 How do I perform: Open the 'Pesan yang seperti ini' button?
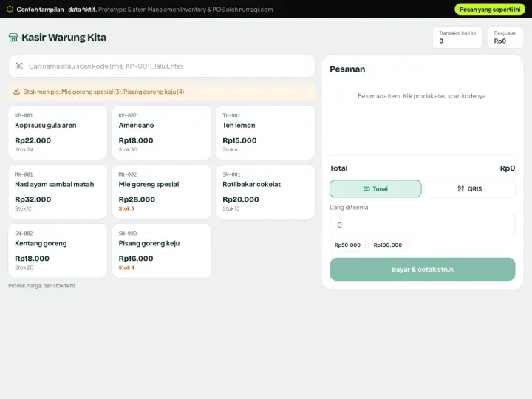[490, 9]
